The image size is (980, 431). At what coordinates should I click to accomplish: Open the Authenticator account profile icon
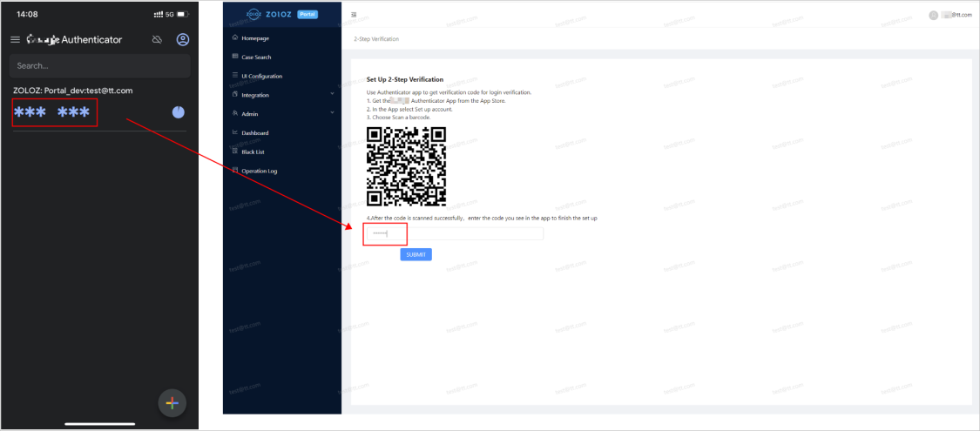(183, 40)
